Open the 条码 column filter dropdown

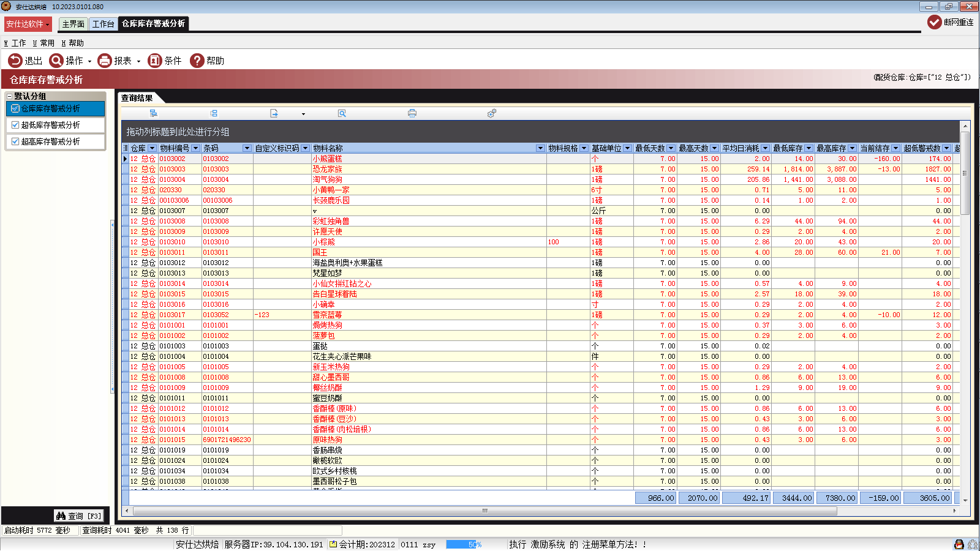(247, 148)
